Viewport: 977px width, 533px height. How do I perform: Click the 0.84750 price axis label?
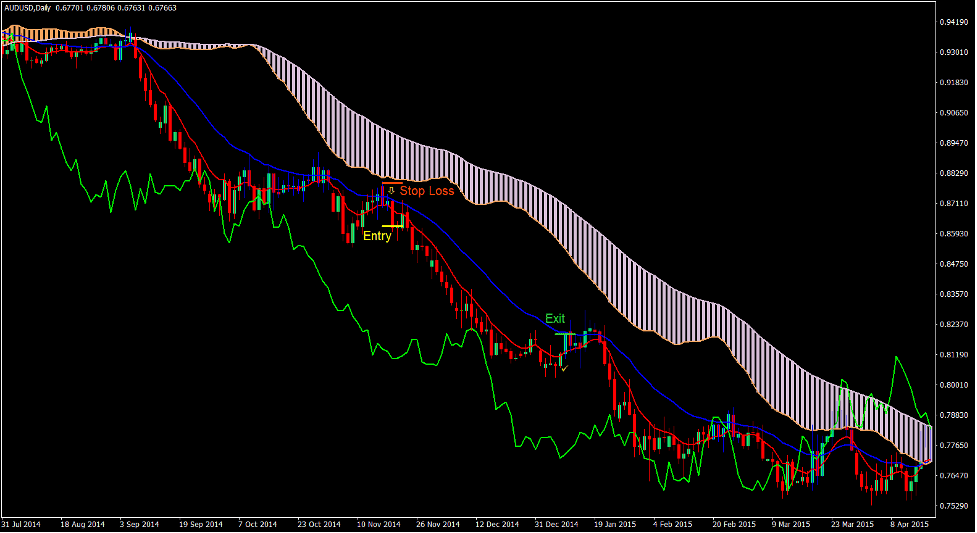[x=953, y=264]
